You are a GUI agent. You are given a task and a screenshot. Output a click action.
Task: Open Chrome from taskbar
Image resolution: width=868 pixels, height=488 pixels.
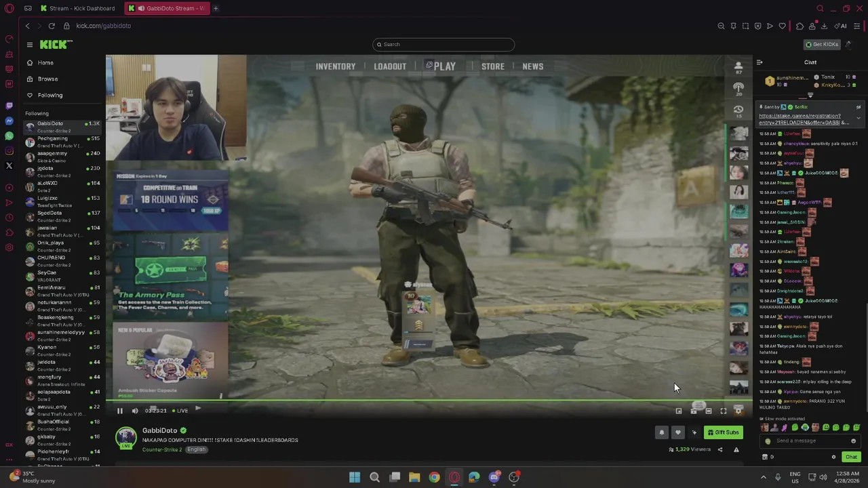pyautogui.click(x=434, y=477)
